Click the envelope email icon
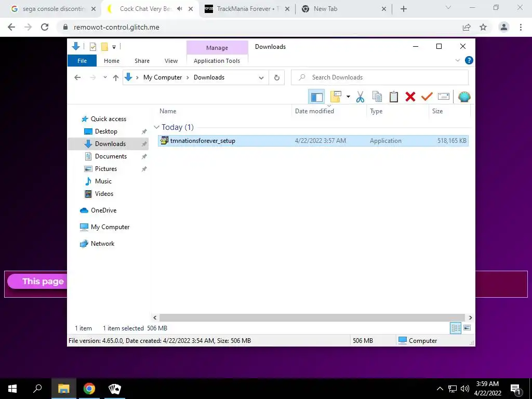The height and width of the screenshot is (399, 532). (444, 97)
